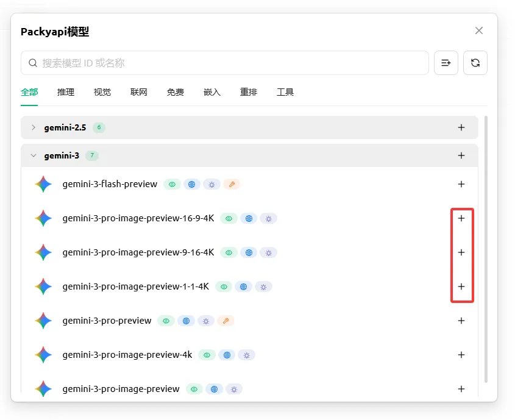Switch to the 嵌入 tab
The width and height of the screenshot is (515, 420).
click(212, 92)
